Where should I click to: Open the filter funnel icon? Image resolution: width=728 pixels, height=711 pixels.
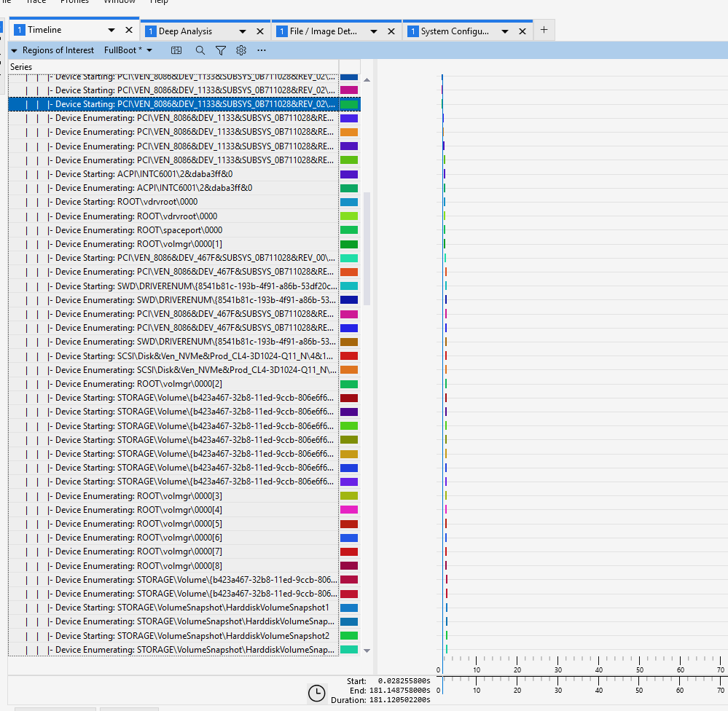click(221, 50)
